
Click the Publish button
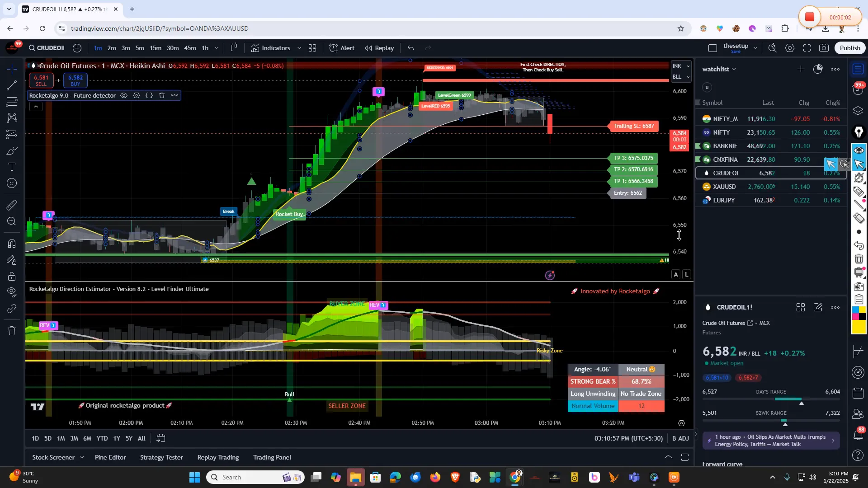click(850, 48)
